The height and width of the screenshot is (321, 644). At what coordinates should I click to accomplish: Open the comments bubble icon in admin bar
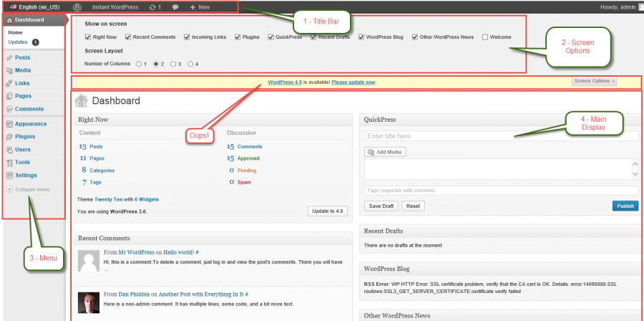coord(175,7)
